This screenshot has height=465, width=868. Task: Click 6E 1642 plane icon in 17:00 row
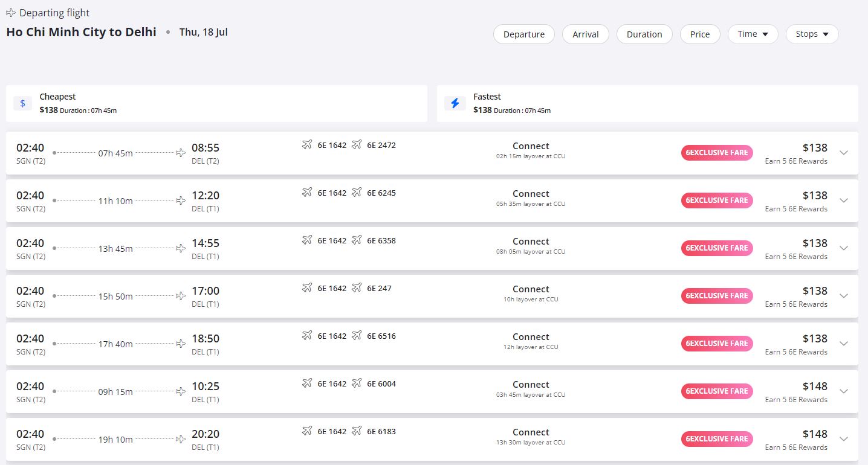307,287
